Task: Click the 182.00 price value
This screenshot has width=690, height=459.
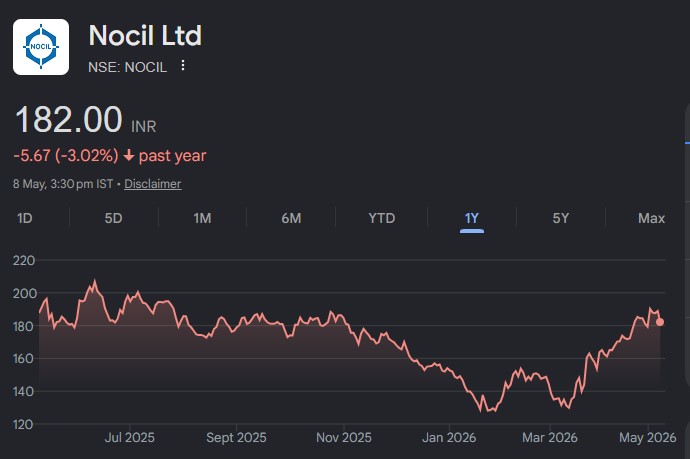Action: [x=69, y=119]
